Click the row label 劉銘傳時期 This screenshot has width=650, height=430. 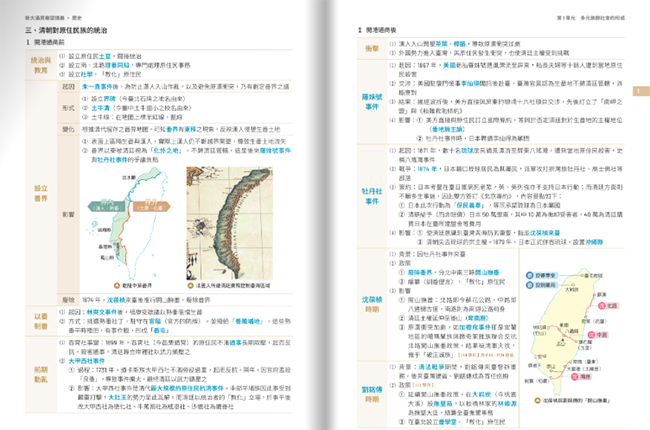(x=372, y=394)
